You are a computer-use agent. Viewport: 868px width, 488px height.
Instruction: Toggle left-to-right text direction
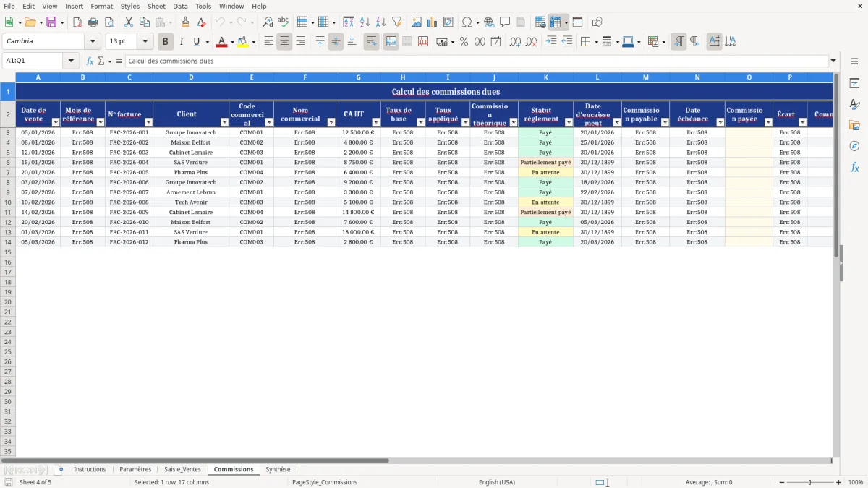coord(678,42)
